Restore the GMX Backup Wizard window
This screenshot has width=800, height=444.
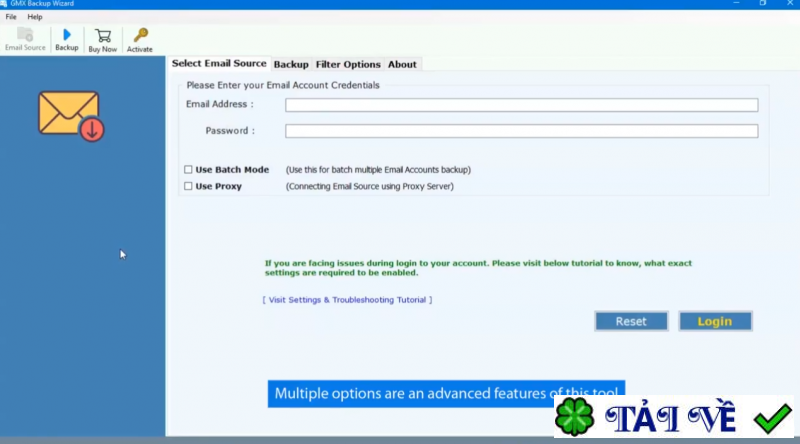(763, 4)
